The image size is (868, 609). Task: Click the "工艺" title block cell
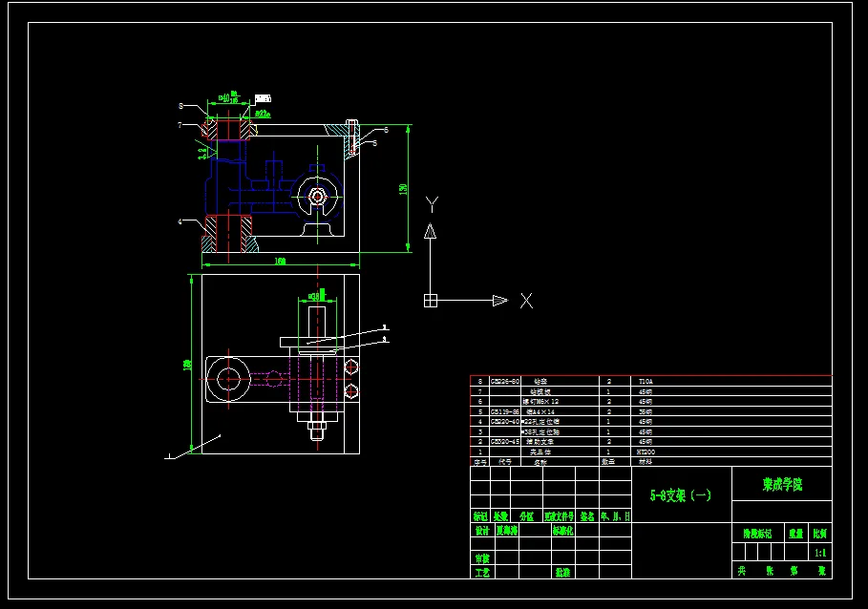pos(482,573)
